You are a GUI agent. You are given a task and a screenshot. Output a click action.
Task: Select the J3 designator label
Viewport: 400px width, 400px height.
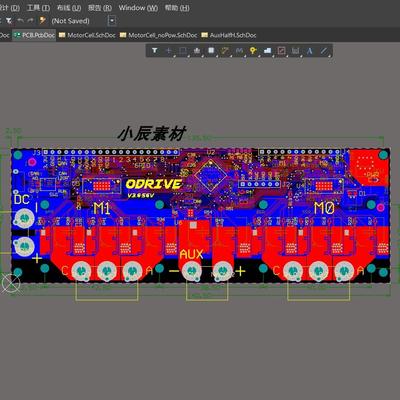37,153
